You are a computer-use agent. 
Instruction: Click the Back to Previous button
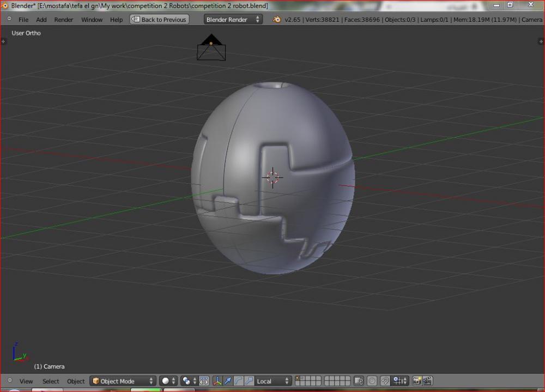(x=159, y=20)
